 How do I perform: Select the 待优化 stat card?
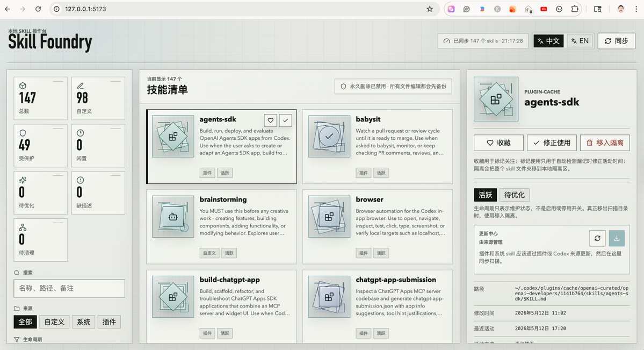click(x=40, y=192)
